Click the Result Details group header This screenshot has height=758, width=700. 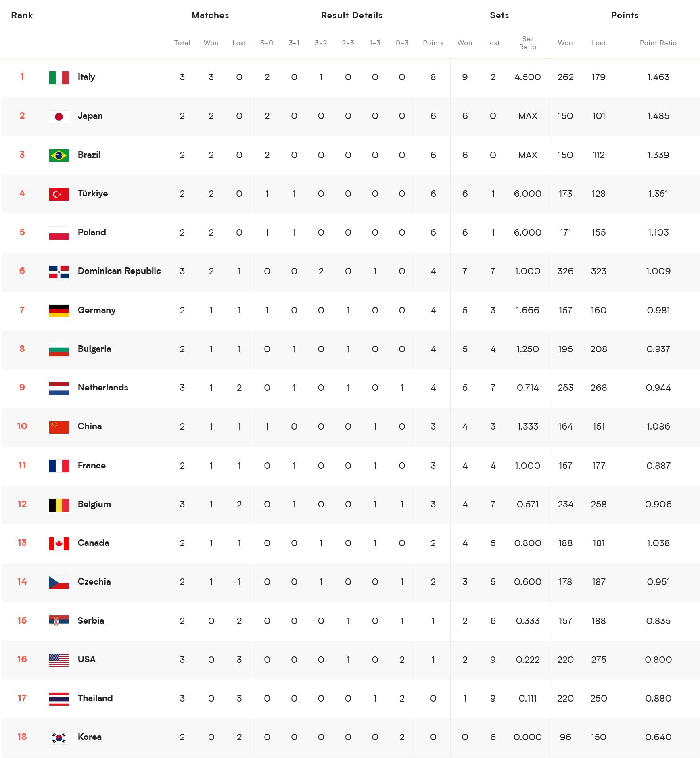pos(351,15)
